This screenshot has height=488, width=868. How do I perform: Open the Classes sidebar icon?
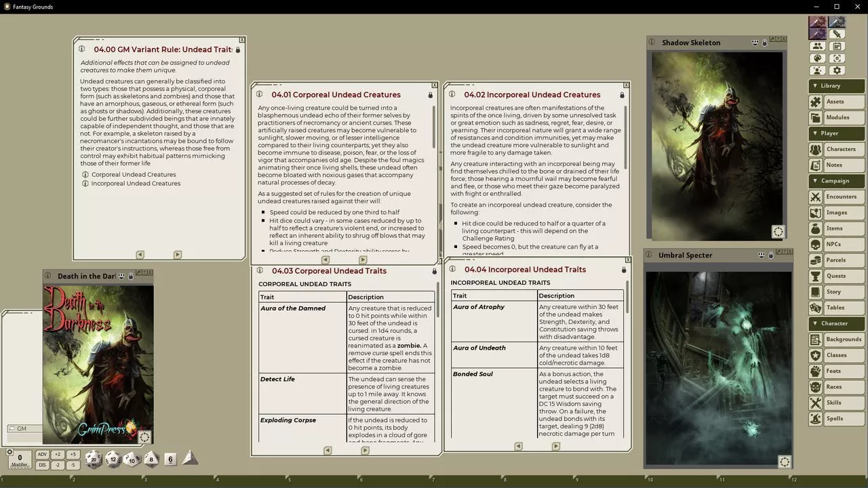pos(816,355)
